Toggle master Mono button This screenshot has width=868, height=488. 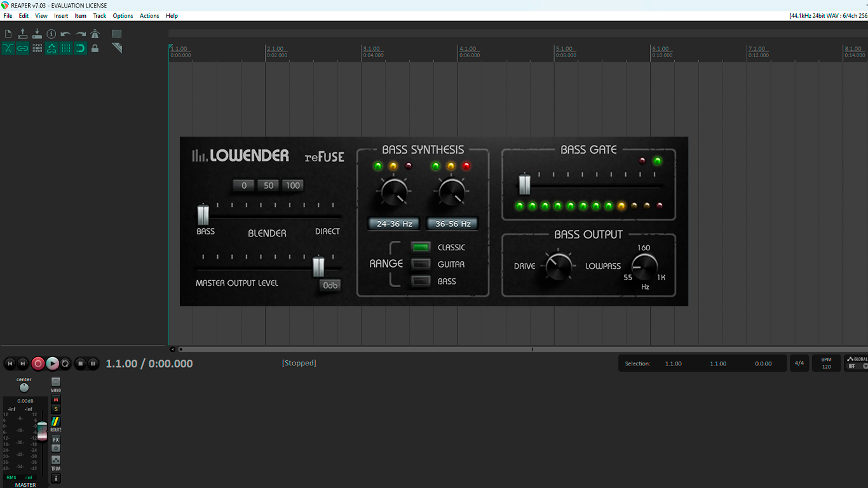56,383
